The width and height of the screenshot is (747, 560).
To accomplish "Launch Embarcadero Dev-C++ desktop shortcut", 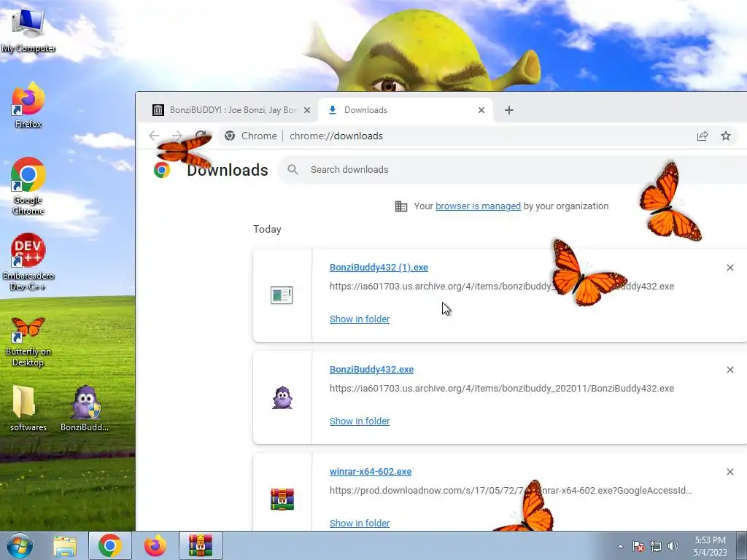I will point(28,261).
